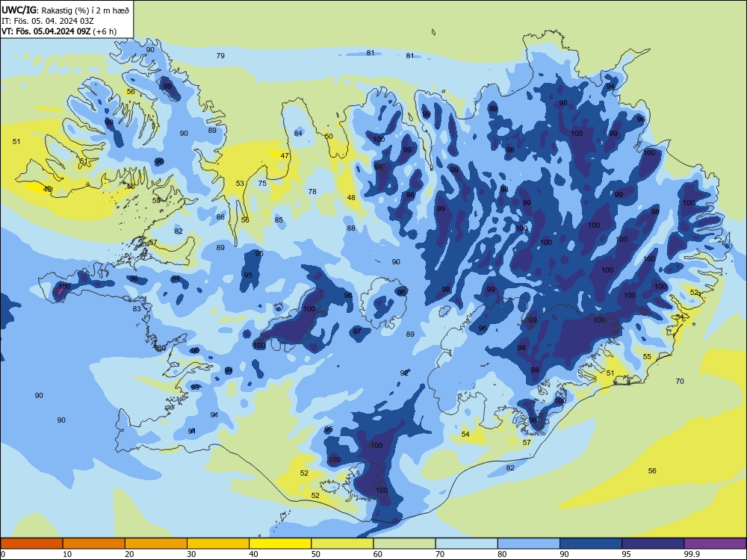Viewport: 747px width, 560px height.
Task: Select the 10–20 orange legend color block
Action: click(x=94, y=544)
